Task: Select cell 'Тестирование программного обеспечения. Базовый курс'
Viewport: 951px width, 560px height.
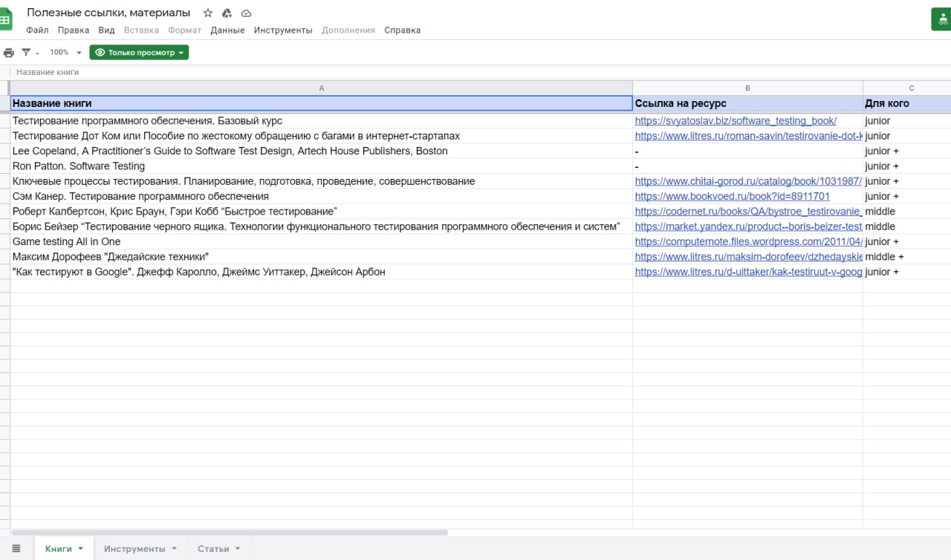Action: [x=322, y=121]
